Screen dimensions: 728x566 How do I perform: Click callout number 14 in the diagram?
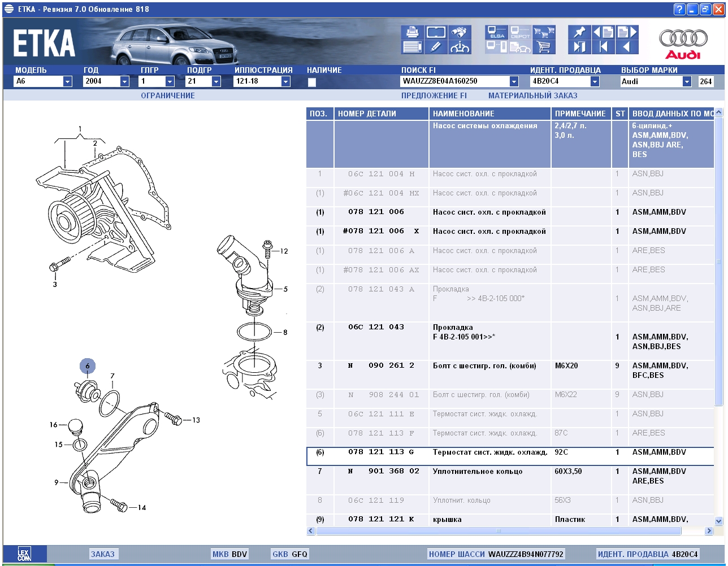point(141,508)
